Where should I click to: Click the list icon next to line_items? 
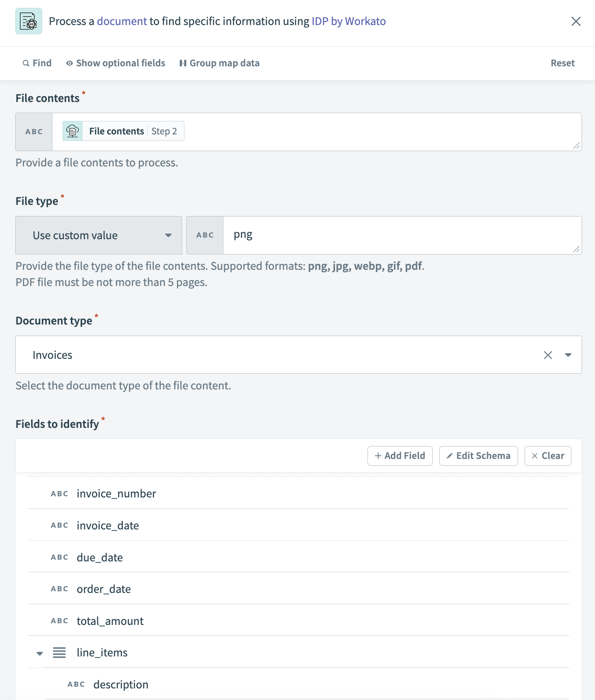click(x=59, y=652)
